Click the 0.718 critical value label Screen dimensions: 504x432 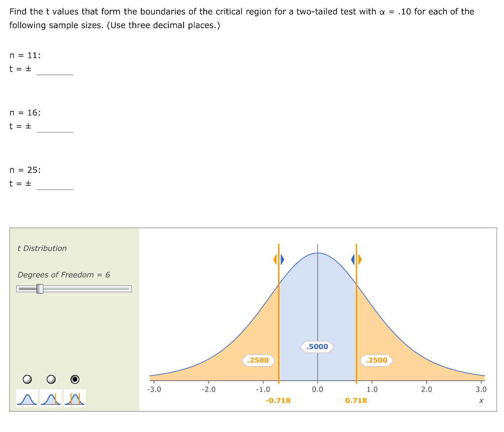click(x=356, y=400)
